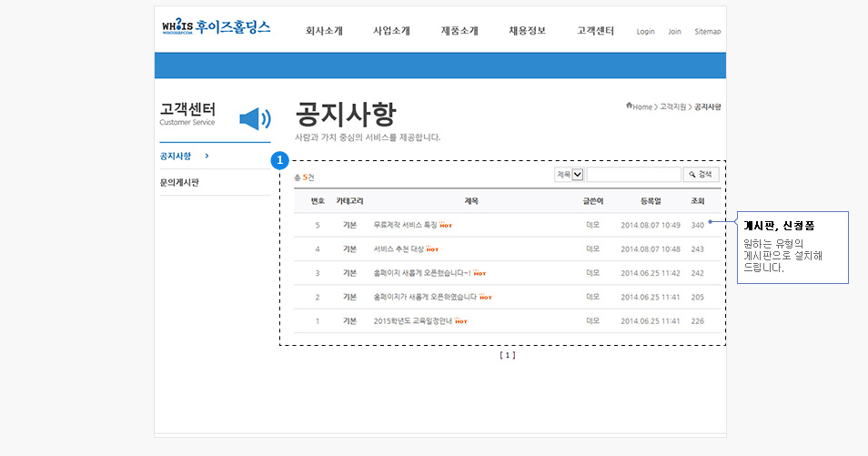
Task: Open the 회사소개 menu
Action: (324, 31)
